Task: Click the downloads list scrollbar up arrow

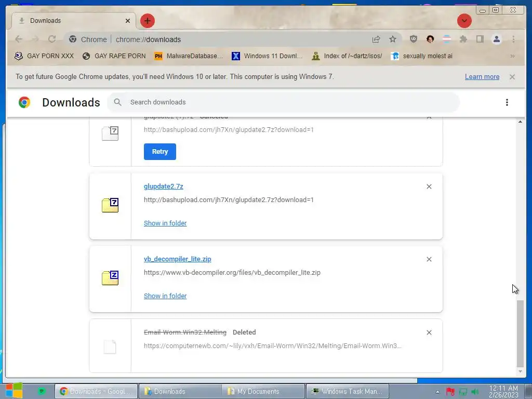Action: (520, 122)
